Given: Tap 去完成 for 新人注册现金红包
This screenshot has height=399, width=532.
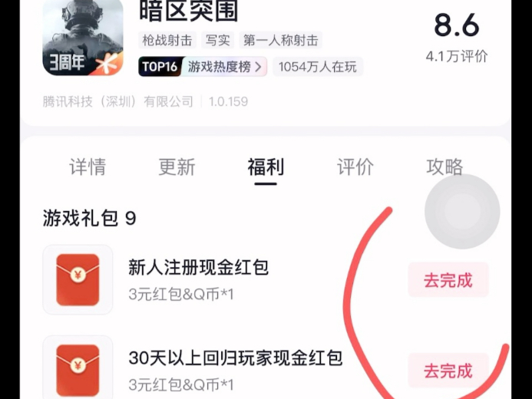Looking at the screenshot, I should (x=448, y=280).
